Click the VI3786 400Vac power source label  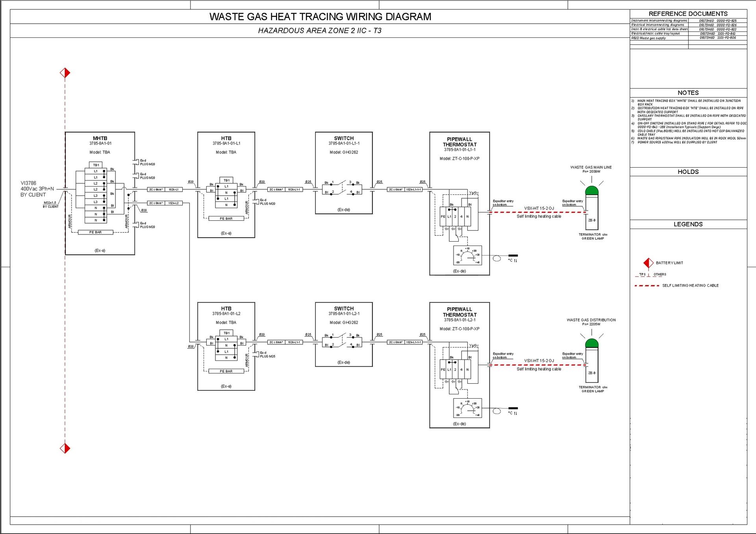[37, 189]
